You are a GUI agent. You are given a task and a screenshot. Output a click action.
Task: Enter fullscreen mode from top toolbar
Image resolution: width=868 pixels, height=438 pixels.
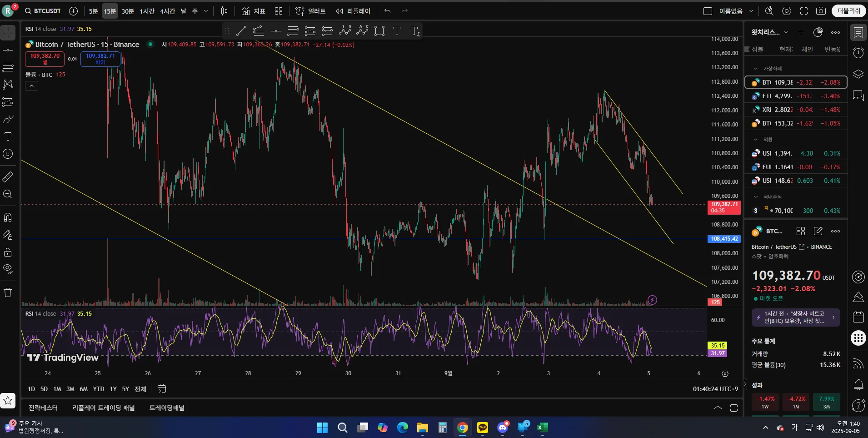803,11
